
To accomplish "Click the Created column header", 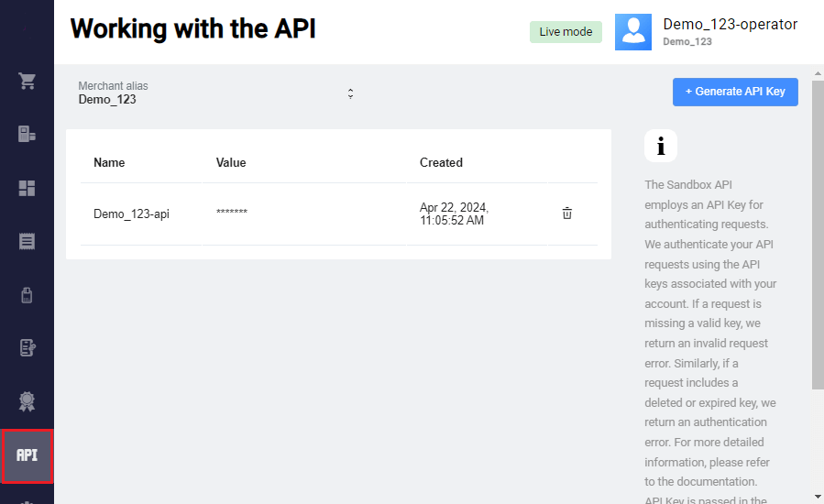I will (x=441, y=163).
